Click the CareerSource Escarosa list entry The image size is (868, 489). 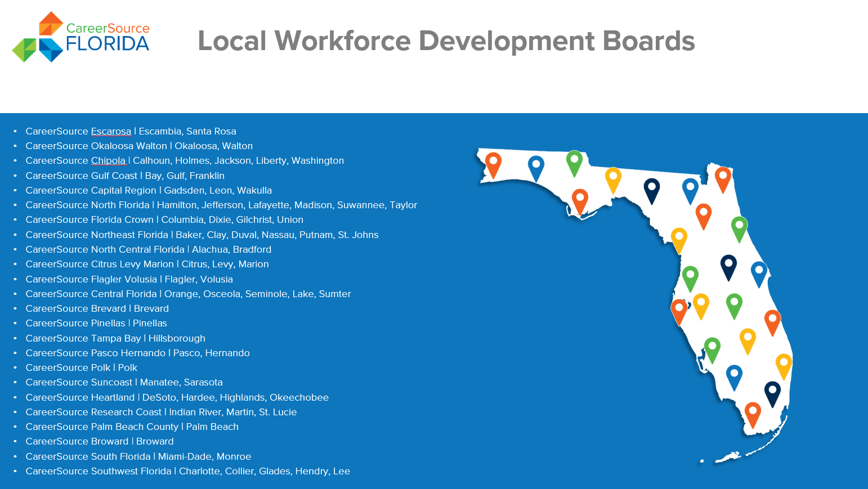coord(131,131)
